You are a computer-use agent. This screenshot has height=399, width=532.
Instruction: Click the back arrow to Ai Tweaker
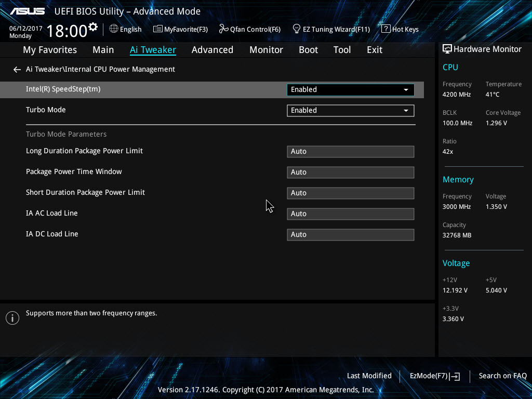point(17,70)
